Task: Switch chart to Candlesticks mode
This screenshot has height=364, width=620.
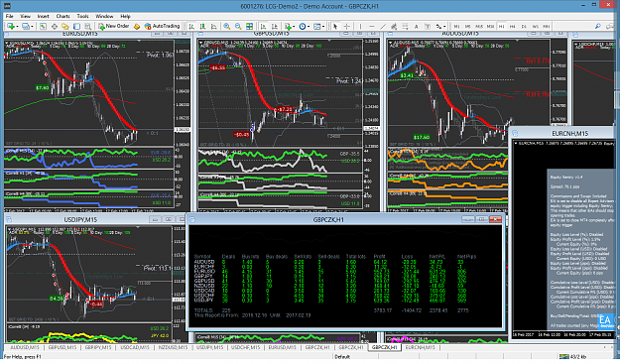Action: click(x=202, y=27)
